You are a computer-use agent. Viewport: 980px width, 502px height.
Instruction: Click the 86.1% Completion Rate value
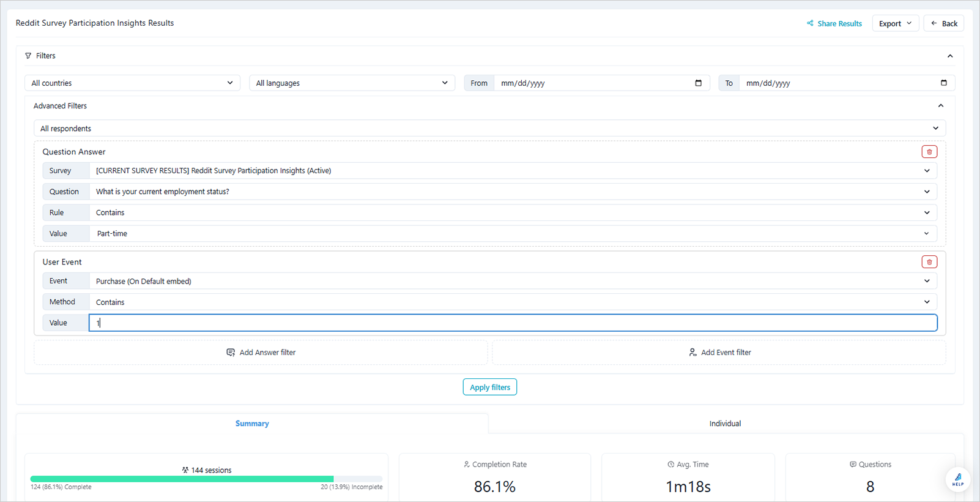click(x=495, y=487)
